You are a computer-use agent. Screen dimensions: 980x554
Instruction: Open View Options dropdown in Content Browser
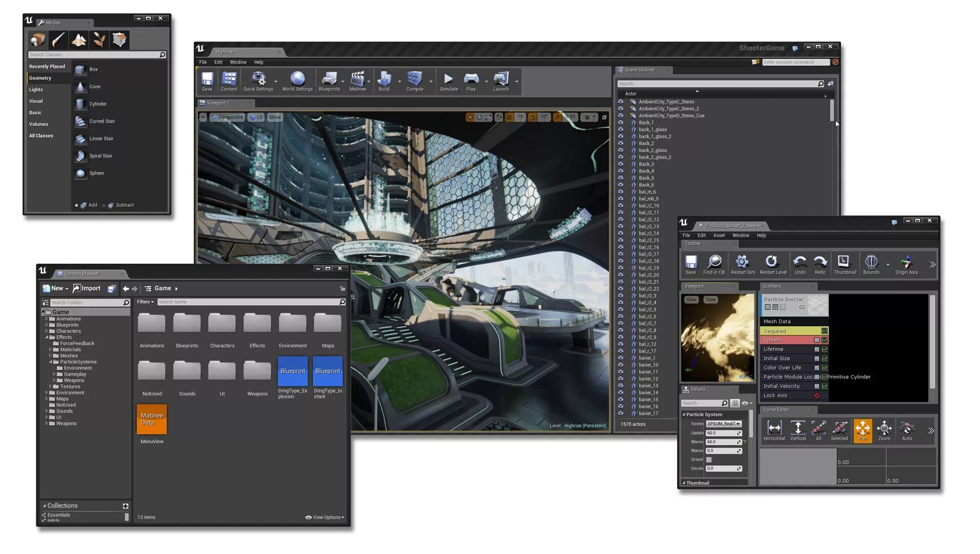click(x=325, y=518)
